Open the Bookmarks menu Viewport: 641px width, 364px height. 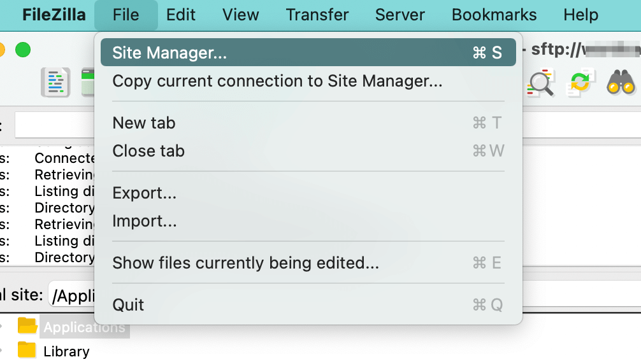494,15
